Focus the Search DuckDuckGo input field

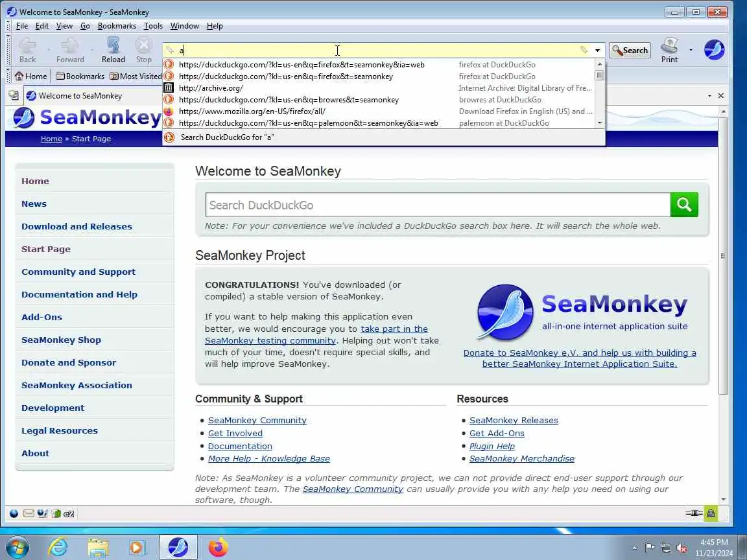pyautogui.click(x=438, y=205)
